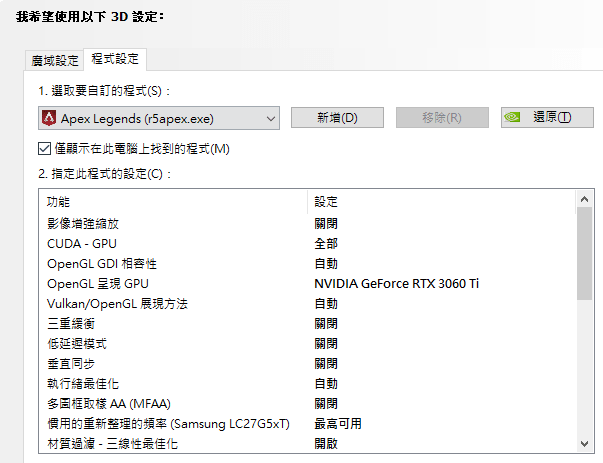
Task: Select the 低延遲模式 setting row
Action: [x=308, y=343]
